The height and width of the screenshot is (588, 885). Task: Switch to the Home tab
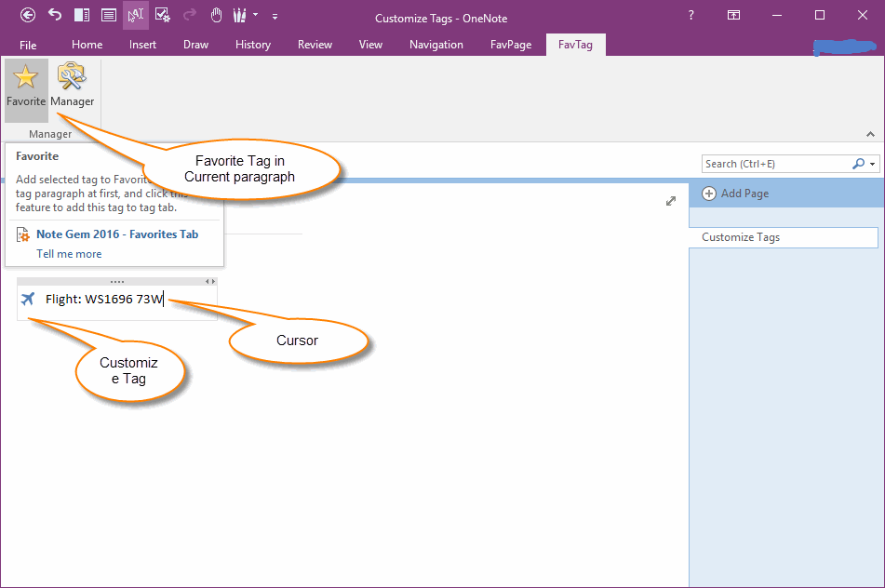click(x=87, y=45)
